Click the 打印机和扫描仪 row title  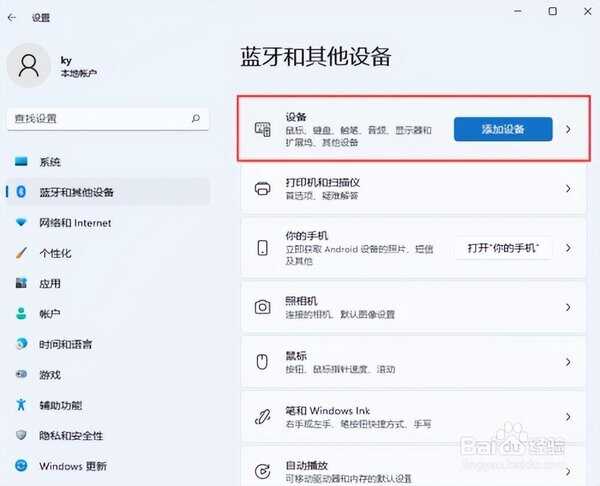click(323, 183)
